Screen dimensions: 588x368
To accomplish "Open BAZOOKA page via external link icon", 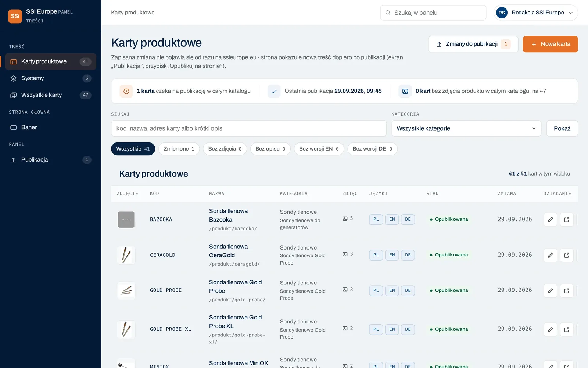I will click(x=567, y=220).
